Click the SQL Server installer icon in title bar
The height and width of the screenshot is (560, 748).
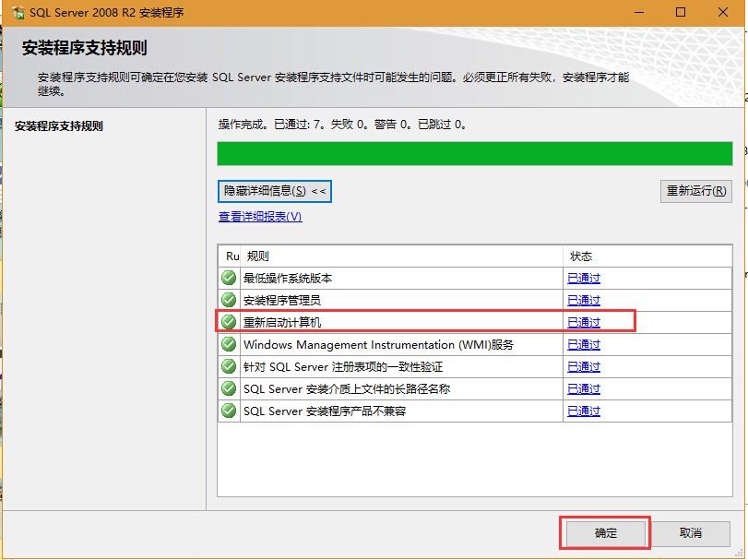click(16, 12)
